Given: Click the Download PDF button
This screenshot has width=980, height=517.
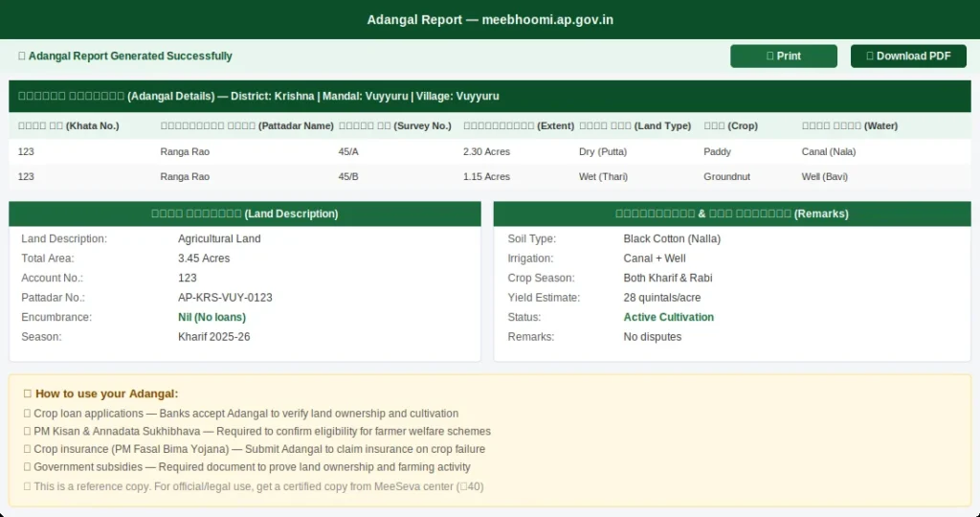Looking at the screenshot, I should coord(908,56).
